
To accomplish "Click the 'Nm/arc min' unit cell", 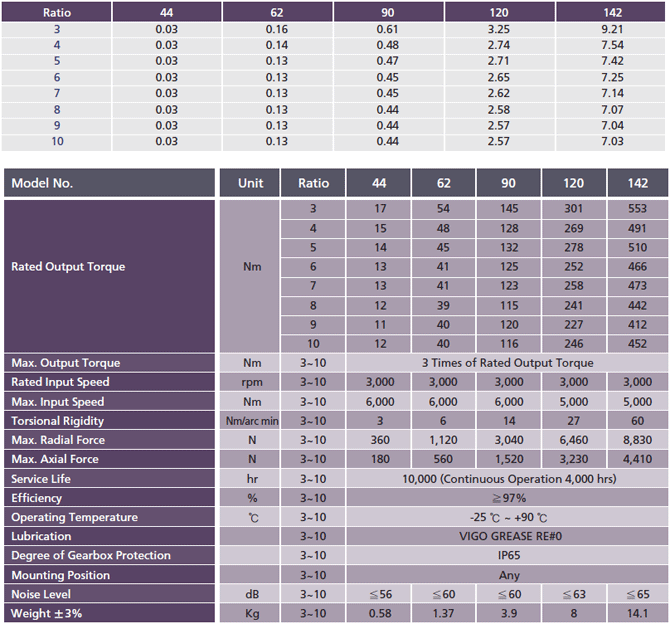I will click(250, 421).
